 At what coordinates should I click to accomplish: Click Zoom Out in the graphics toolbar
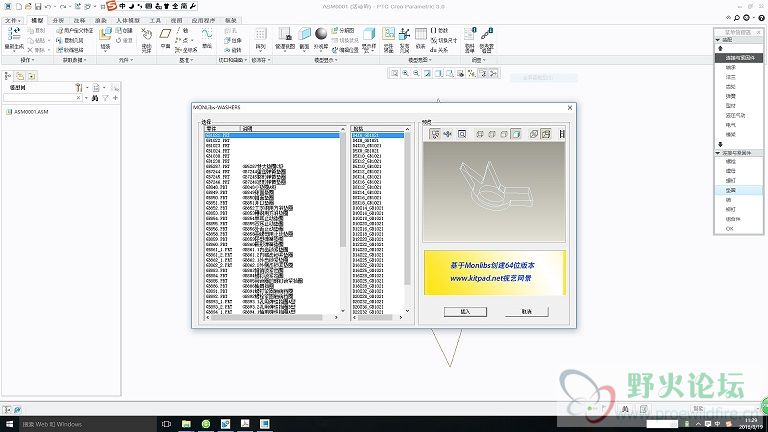pyautogui.click(x=416, y=73)
